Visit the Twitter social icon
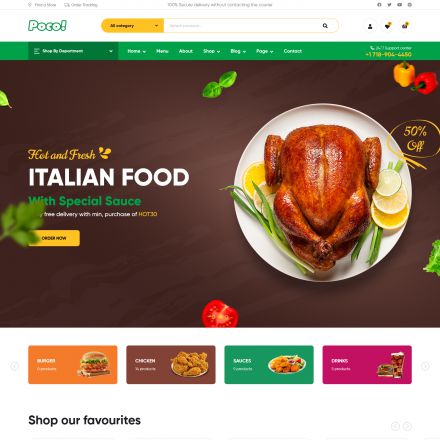This screenshot has width=440, height=440. click(x=389, y=5)
